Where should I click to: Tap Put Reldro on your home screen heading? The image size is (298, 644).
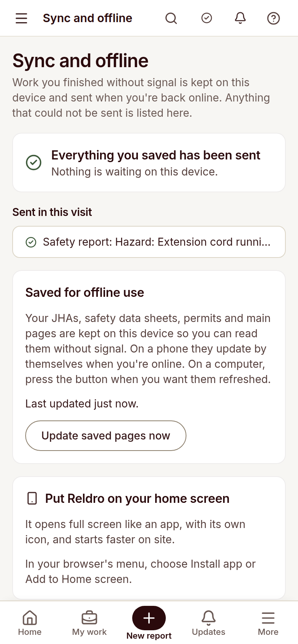pos(137,498)
